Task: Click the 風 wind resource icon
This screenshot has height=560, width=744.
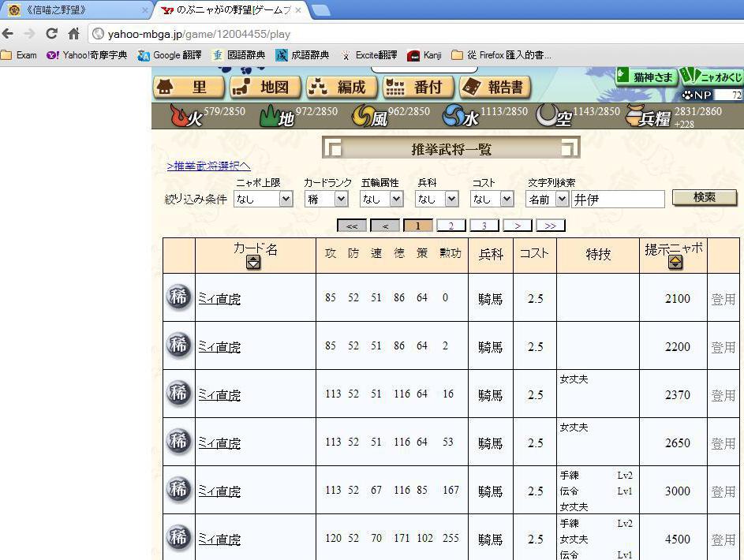Action: coord(369,116)
